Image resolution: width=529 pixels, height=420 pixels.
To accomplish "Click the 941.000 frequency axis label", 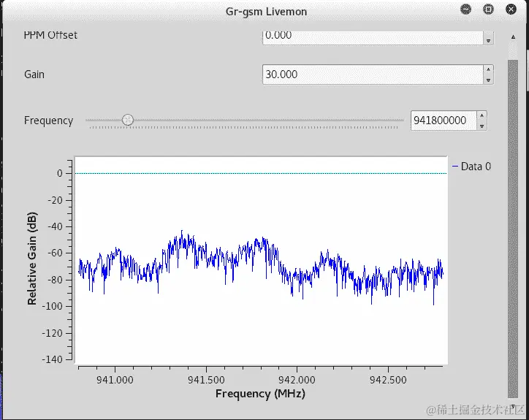I will point(115,380).
